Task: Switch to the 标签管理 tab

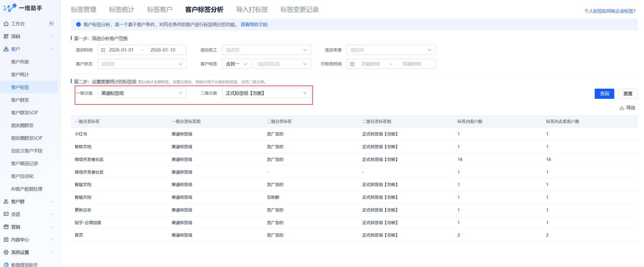Action: tap(83, 10)
